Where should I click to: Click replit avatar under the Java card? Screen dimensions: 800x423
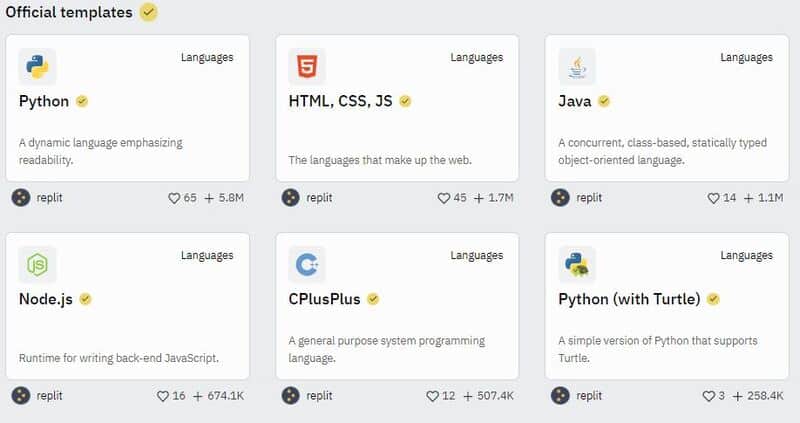560,197
